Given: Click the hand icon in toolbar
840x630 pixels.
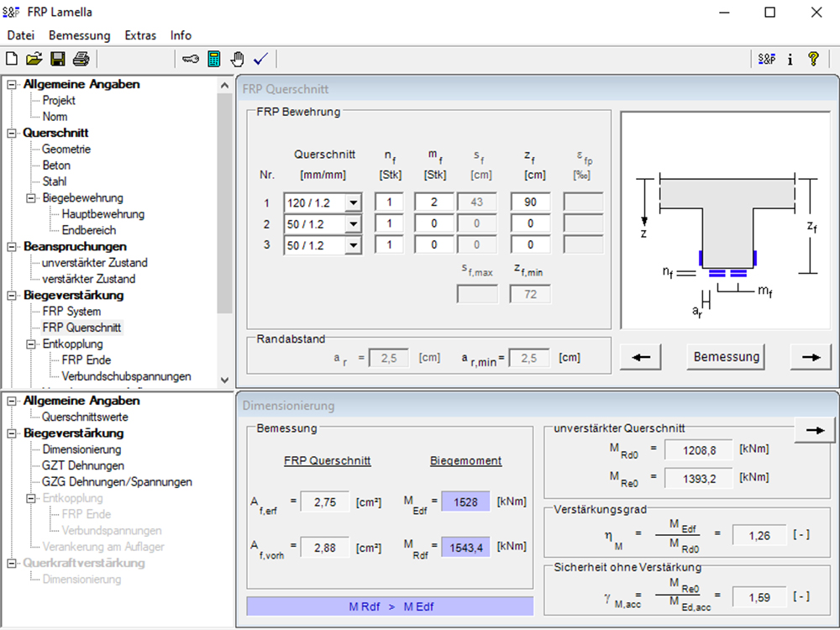Looking at the screenshot, I should 238,59.
